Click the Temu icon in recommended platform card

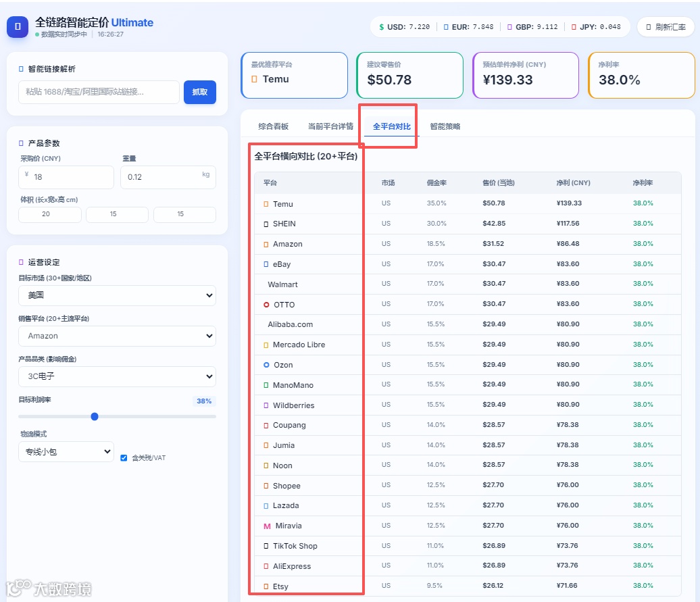pos(255,79)
